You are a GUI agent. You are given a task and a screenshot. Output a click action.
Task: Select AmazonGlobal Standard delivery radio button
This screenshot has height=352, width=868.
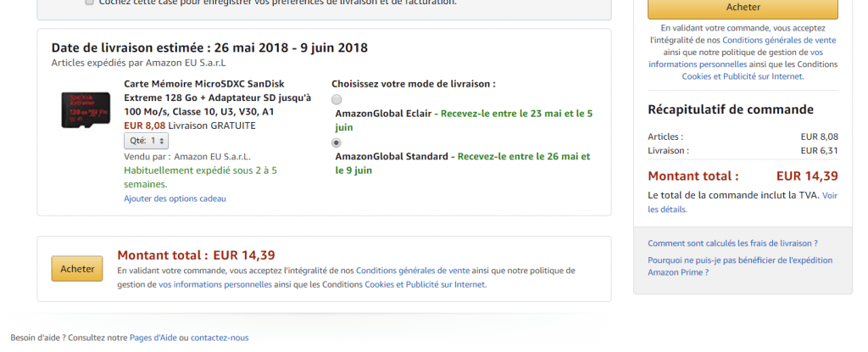point(337,142)
